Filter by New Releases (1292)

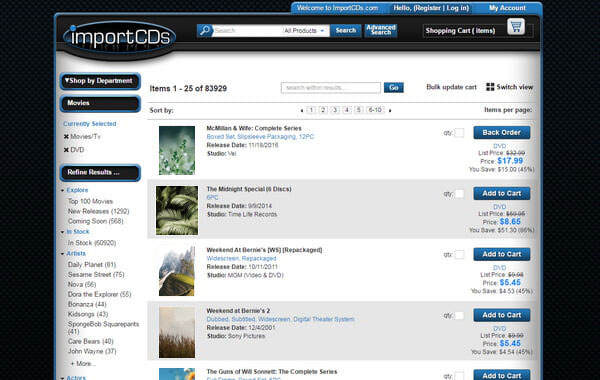[98, 211]
